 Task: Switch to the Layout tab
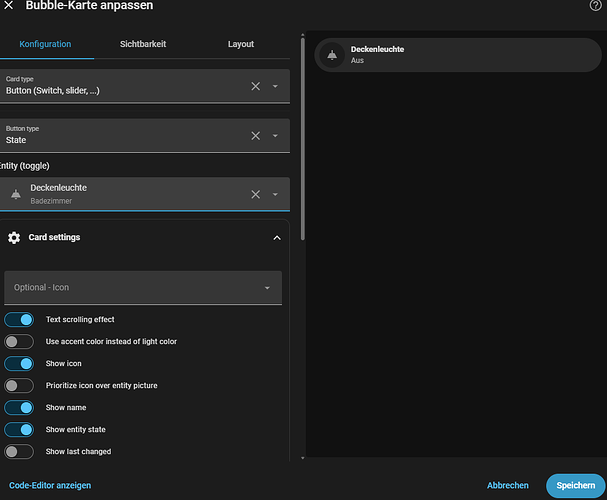point(241,44)
